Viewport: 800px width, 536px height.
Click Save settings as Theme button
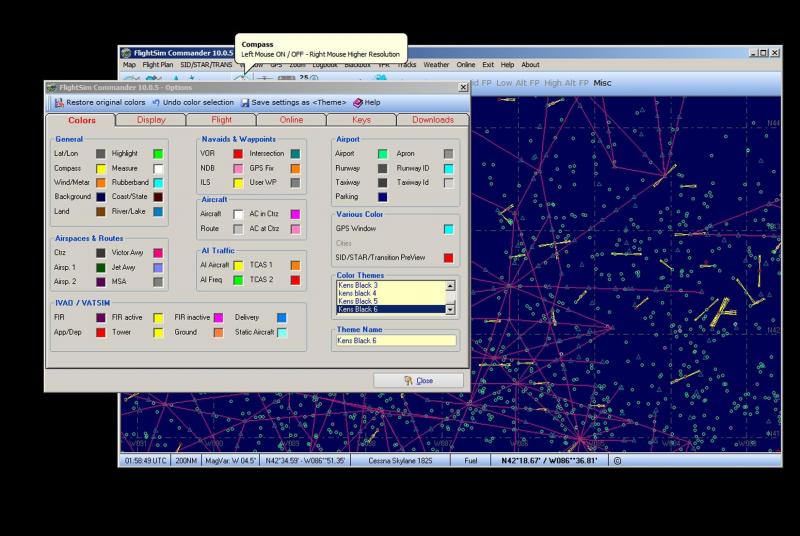click(293, 103)
